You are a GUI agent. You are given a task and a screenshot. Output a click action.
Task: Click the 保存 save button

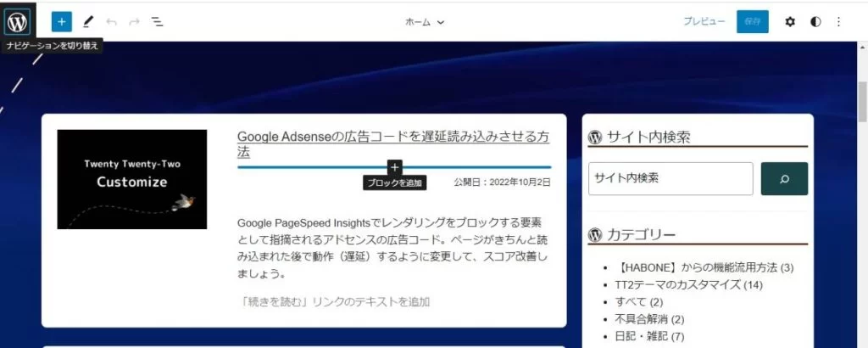click(x=753, y=21)
